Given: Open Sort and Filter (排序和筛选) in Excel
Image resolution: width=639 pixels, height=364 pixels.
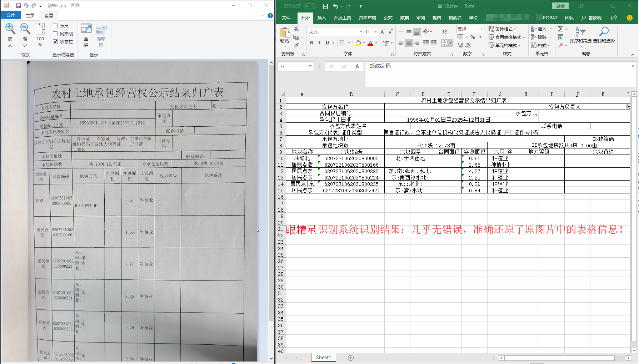Looking at the screenshot, I should (x=580, y=37).
